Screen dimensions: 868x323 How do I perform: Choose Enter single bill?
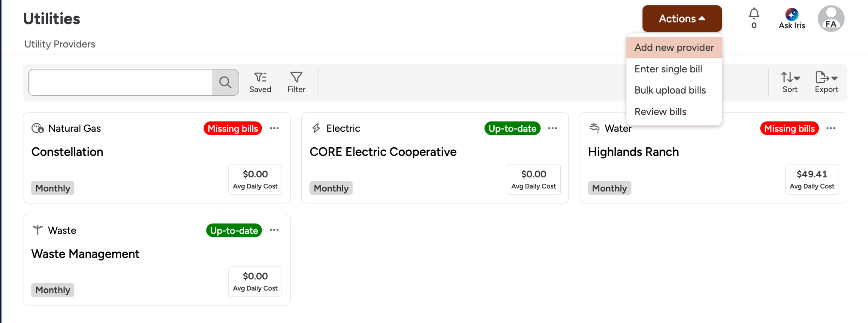tap(668, 69)
